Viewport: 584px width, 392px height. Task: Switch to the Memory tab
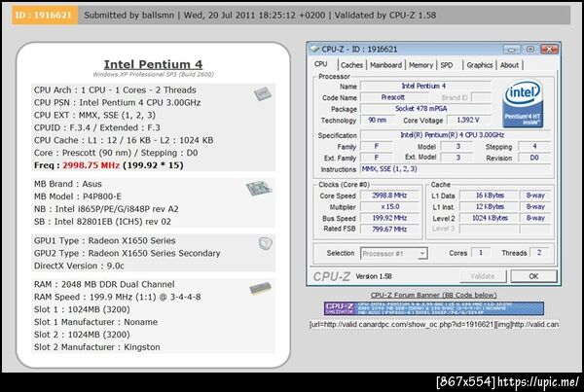tap(420, 65)
